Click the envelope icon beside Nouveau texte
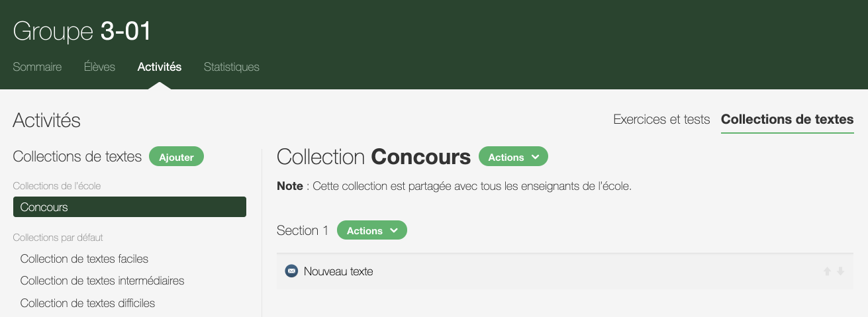This screenshot has width=868, height=317. tap(291, 271)
